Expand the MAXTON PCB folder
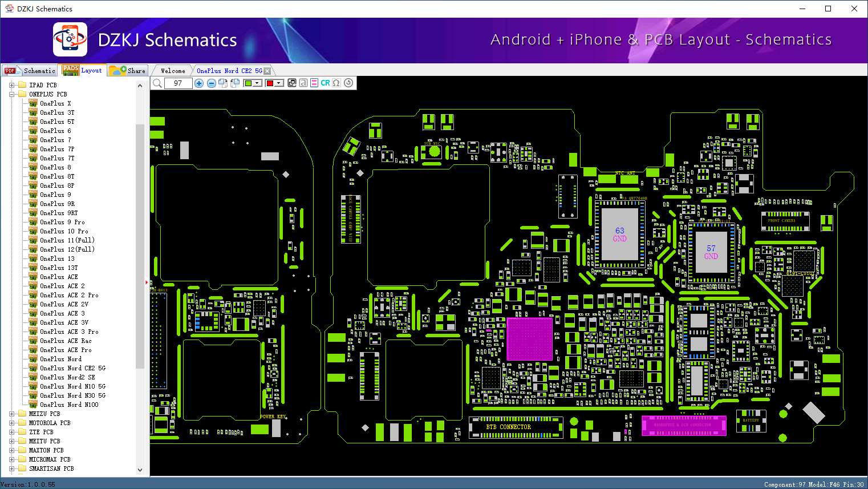 pyautogui.click(x=11, y=450)
